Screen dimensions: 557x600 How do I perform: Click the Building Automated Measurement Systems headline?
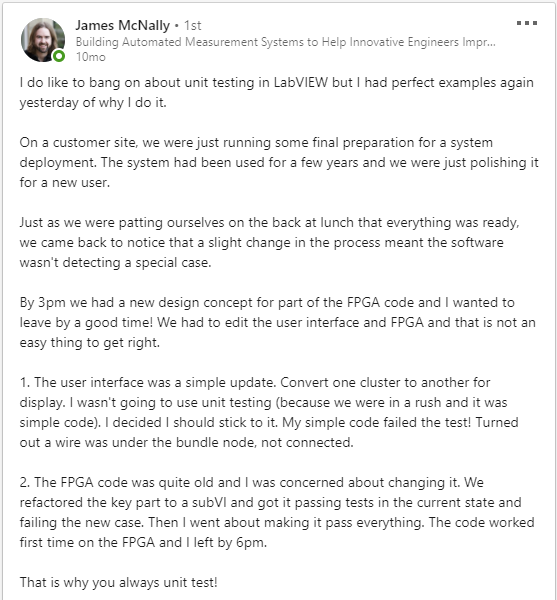[x=285, y=42]
